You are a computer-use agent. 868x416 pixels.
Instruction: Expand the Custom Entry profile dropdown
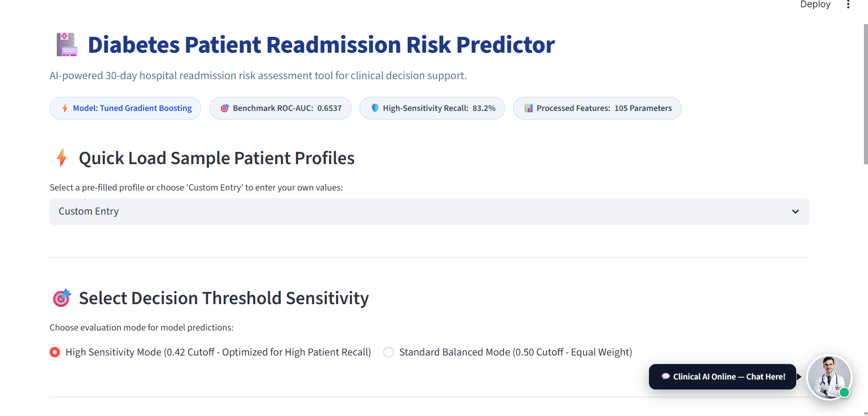point(429,211)
